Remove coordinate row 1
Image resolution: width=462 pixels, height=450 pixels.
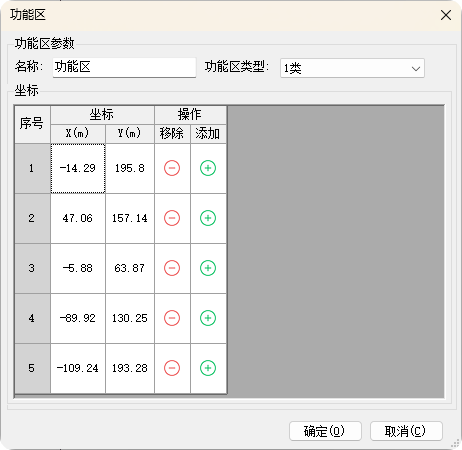point(172,168)
